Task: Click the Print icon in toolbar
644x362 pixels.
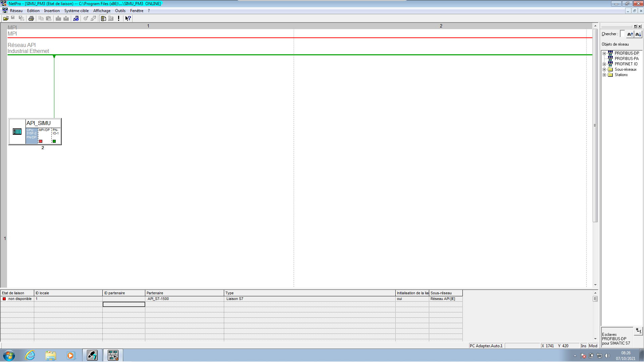Action: [31, 18]
